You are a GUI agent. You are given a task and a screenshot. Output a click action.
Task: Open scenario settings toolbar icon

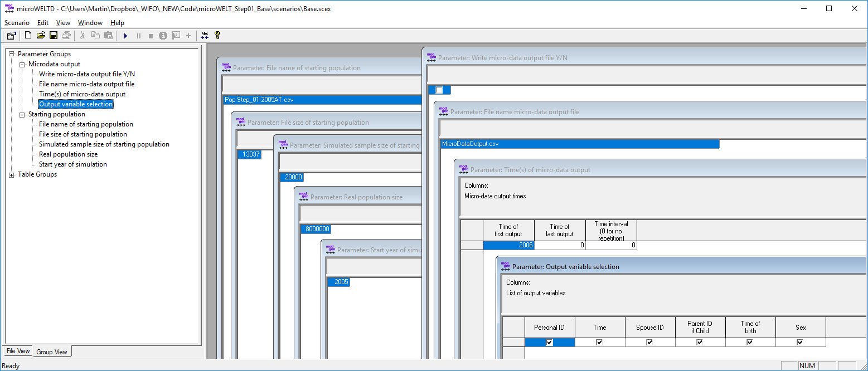(x=11, y=36)
